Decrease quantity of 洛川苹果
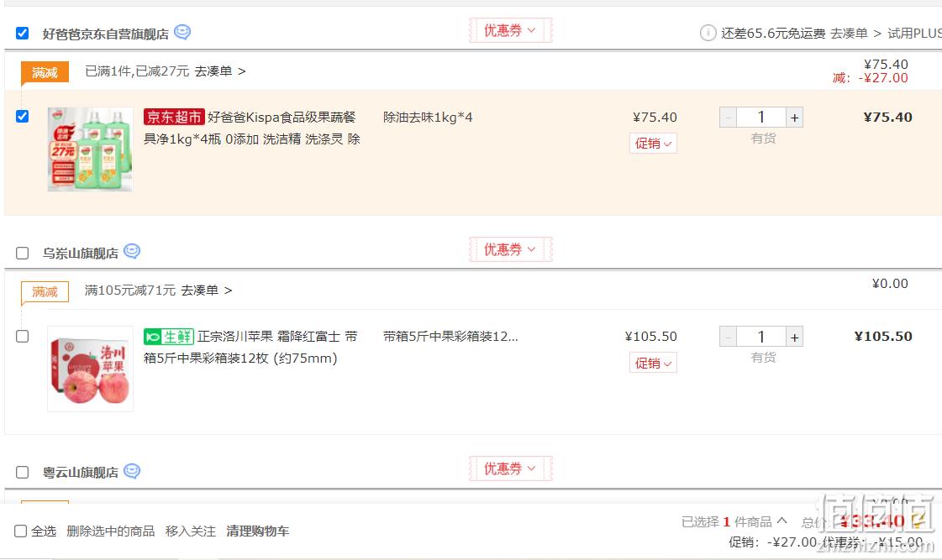The image size is (942, 560). [x=728, y=338]
